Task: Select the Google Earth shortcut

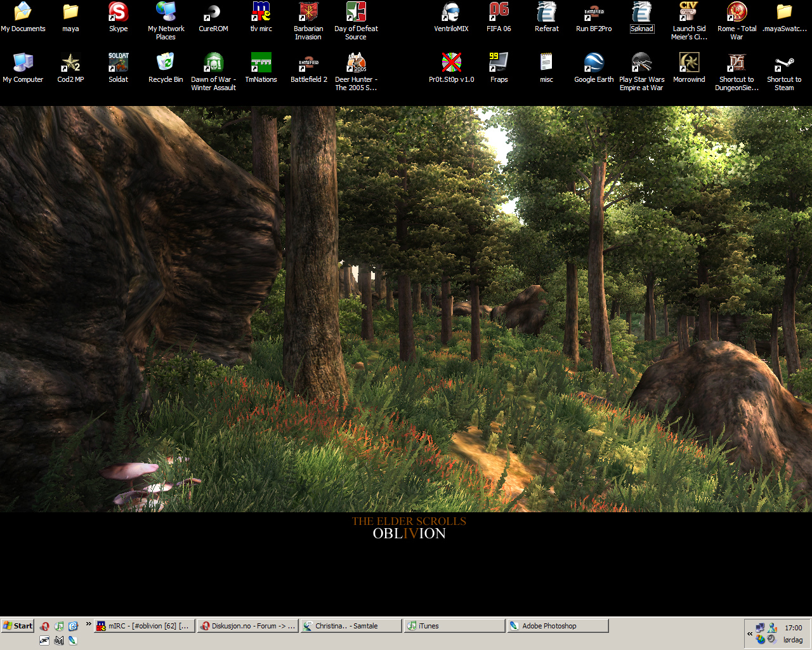Action: [594, 68]
